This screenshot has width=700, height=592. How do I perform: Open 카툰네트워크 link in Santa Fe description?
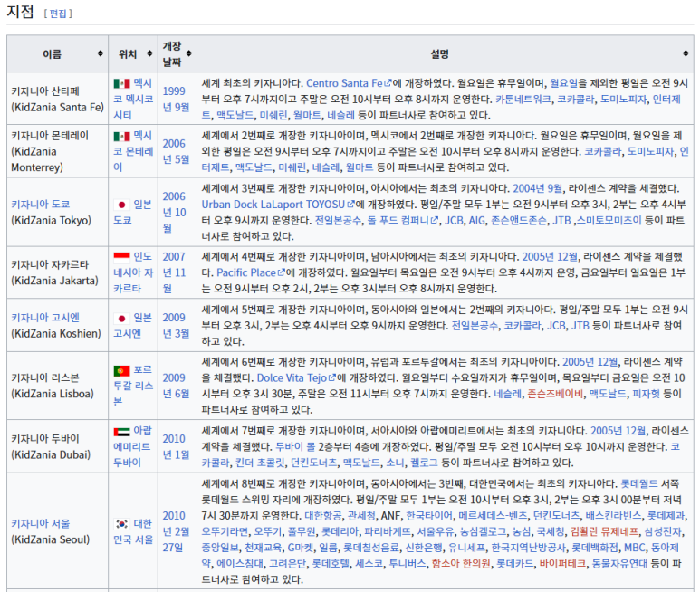point(523,99)
